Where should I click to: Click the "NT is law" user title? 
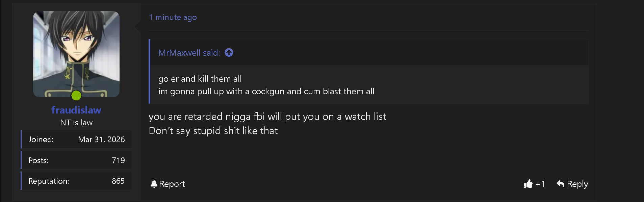pyautogui.click(x=76, y=123)
